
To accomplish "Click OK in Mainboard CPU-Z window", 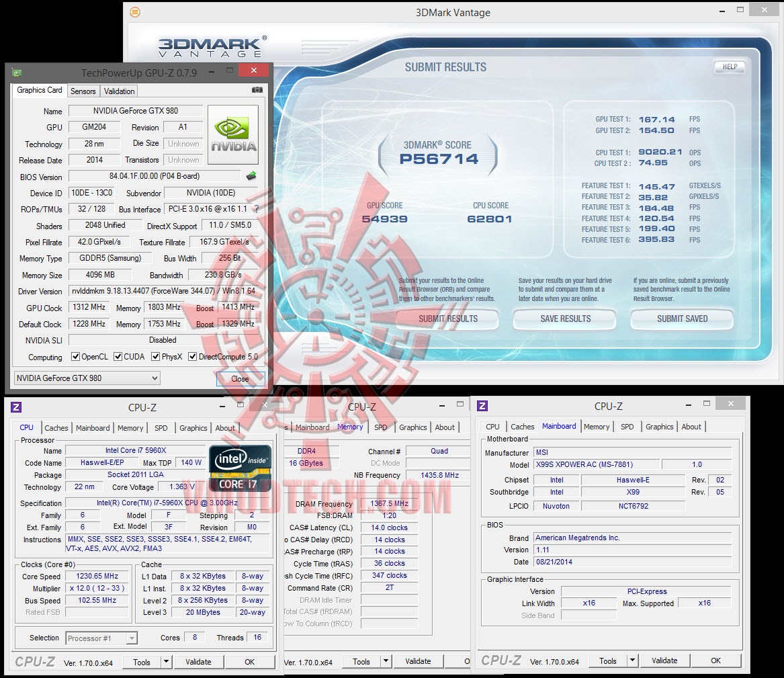I will tap(716, 661).
